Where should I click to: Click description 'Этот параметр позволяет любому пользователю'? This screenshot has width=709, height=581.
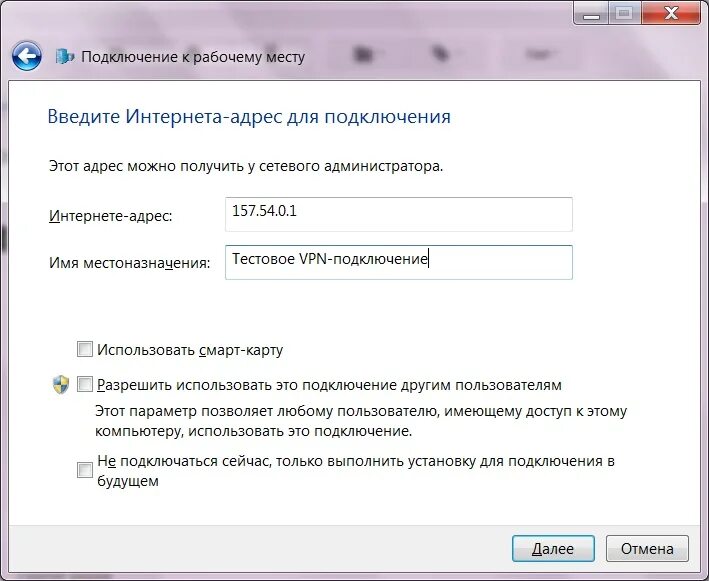click(361, 421)
